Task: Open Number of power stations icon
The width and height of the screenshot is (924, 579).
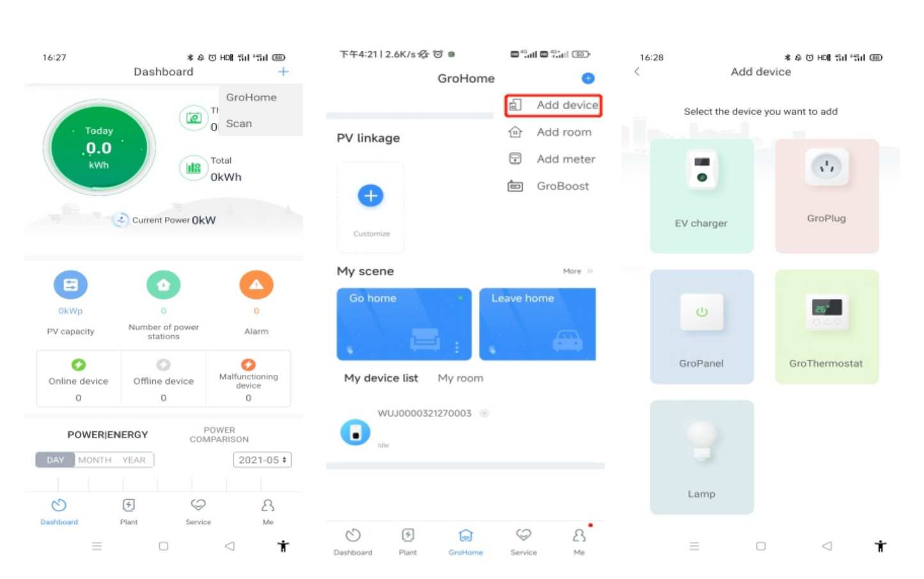Action: [164, 285]
